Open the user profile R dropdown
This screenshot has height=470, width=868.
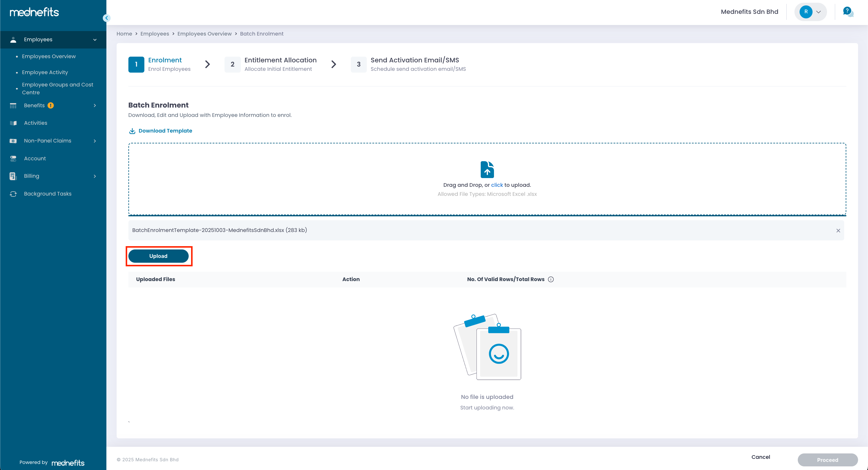810,12
